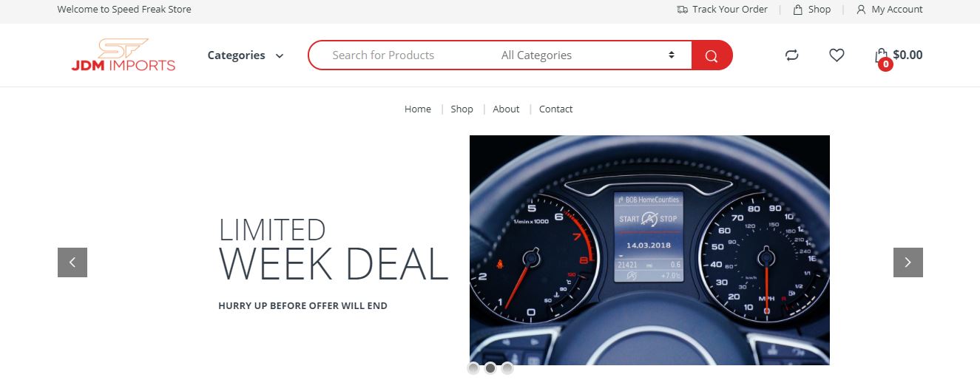Viewport: 980px width, 383px height.
Task: Select the third slider dot
Action: click(507, 368)
